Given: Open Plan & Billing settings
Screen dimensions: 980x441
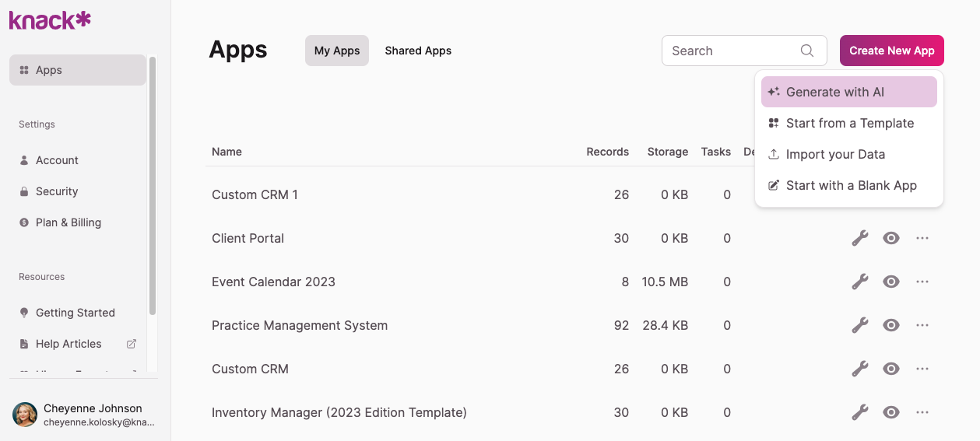Looking at the screenshot, I should tap(68, 222).
